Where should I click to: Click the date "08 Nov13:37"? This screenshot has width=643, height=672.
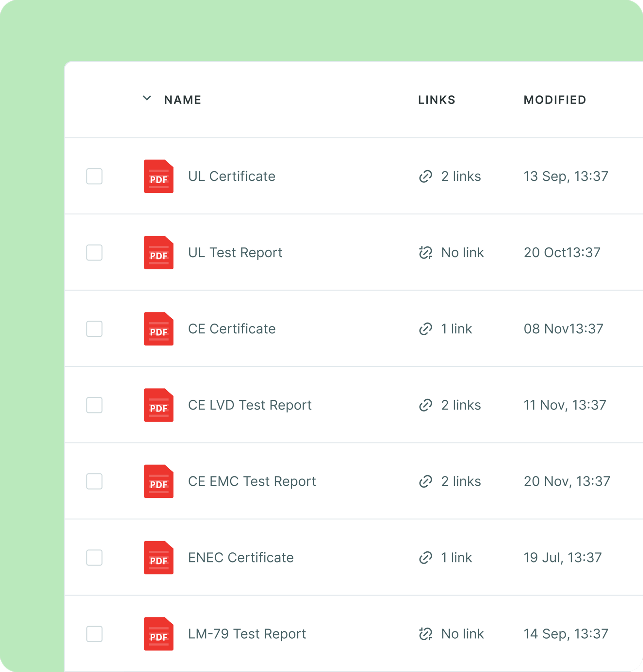coord(564,329)
